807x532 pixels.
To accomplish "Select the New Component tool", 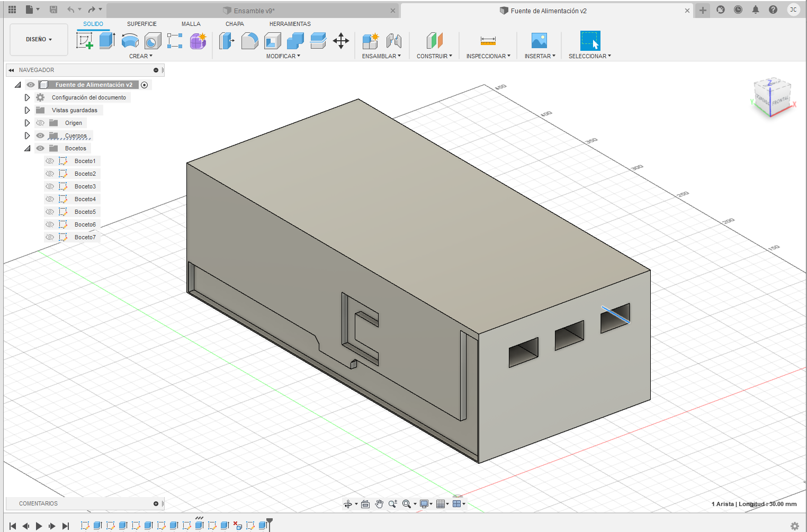I will click(370, 41).
